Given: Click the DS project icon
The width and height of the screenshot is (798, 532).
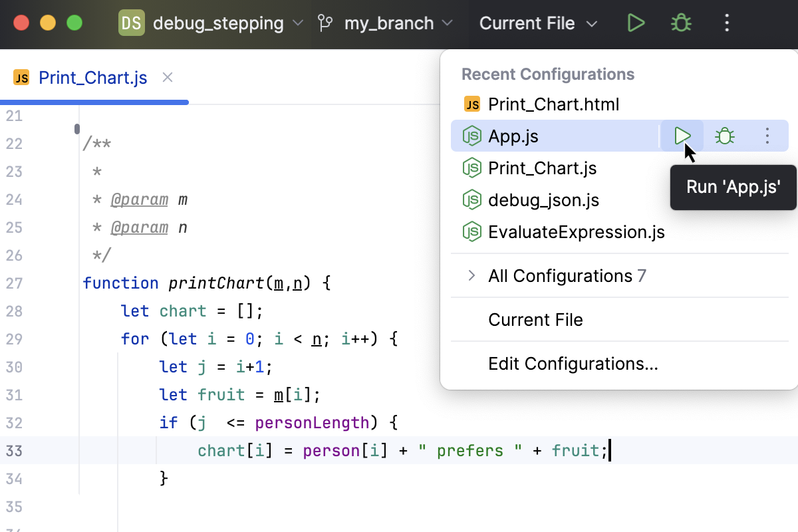Looking at the screenshot, I should (131, 23).
